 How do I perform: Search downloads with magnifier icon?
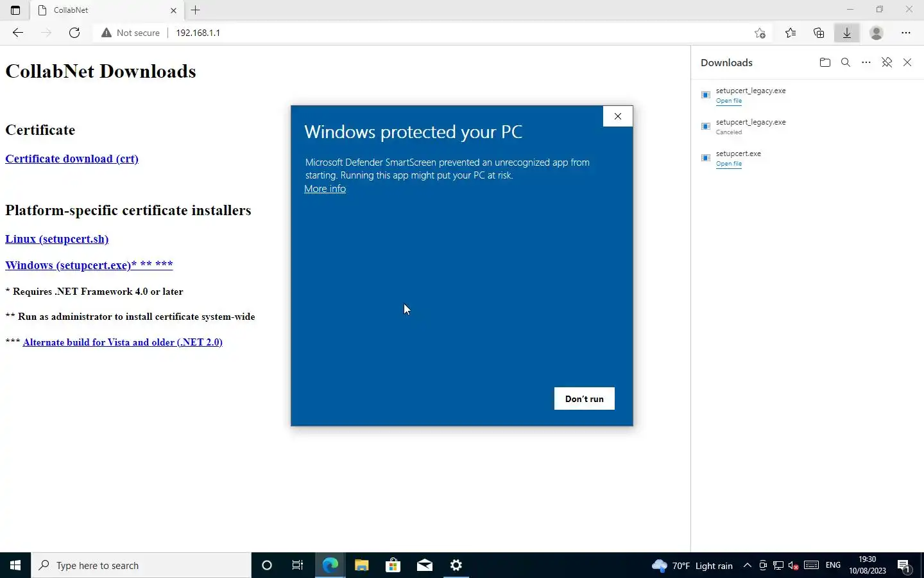click(x=846, y=62)
